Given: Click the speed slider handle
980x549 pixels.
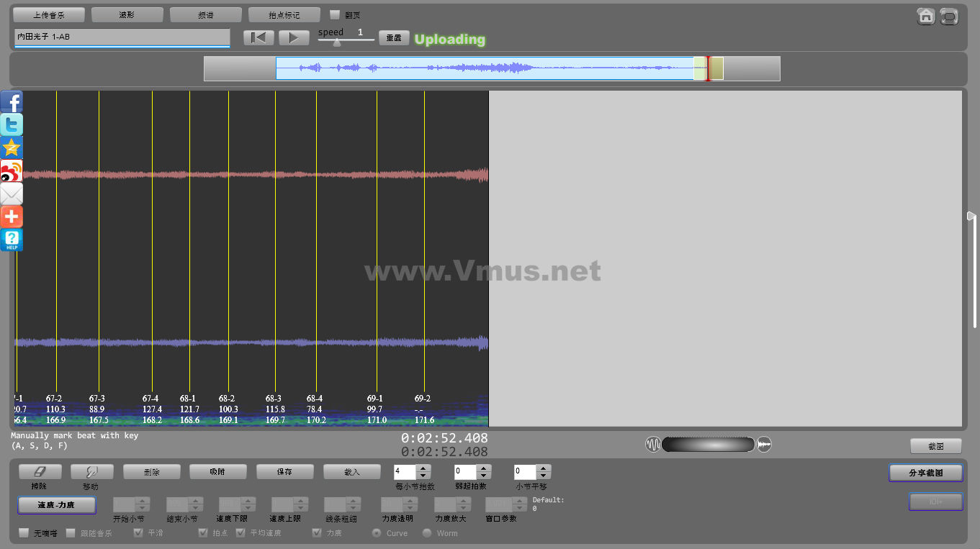Looking at the screenshot, I should pyautogui.click(x=336, y=42).
